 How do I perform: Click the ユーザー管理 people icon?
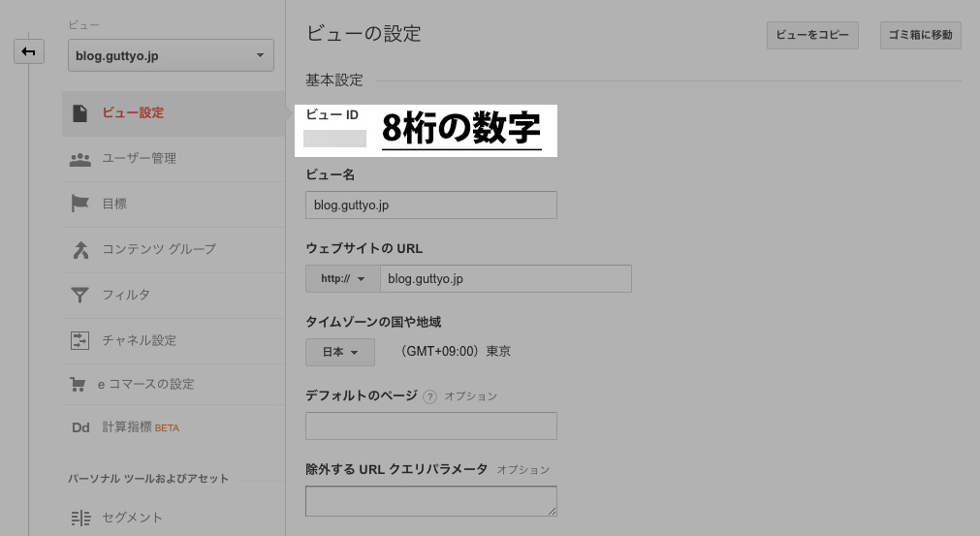(79, 159)
